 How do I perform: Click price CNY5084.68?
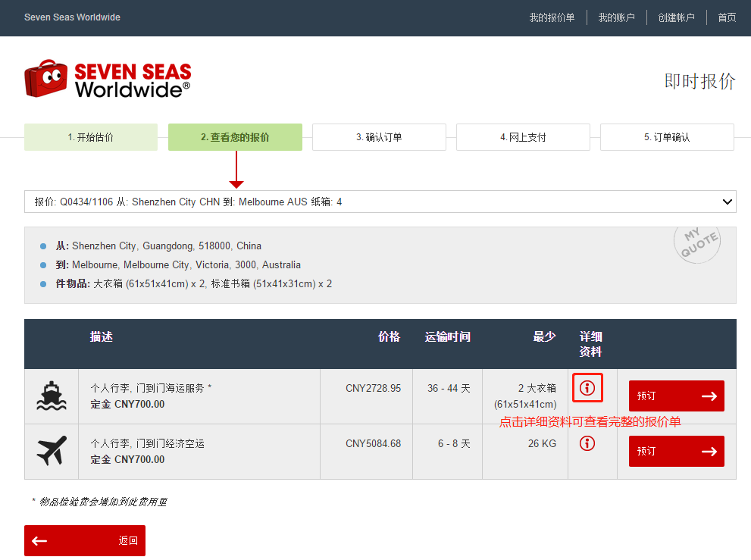(x=373, y=443)
